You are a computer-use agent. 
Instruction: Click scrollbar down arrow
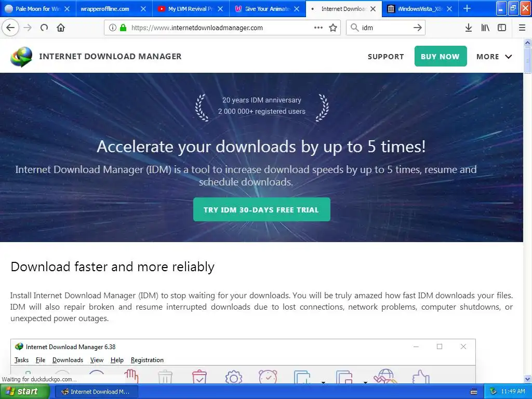[527, 379]
